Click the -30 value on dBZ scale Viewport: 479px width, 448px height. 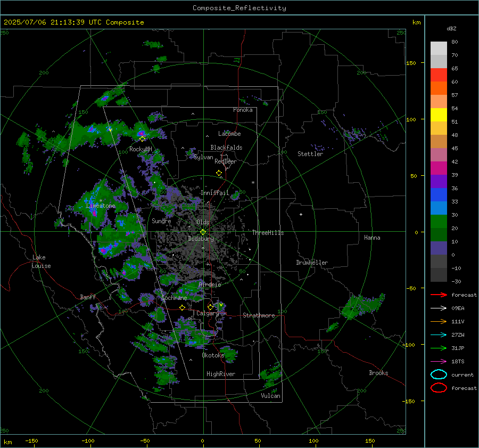[x=456, y=281]
